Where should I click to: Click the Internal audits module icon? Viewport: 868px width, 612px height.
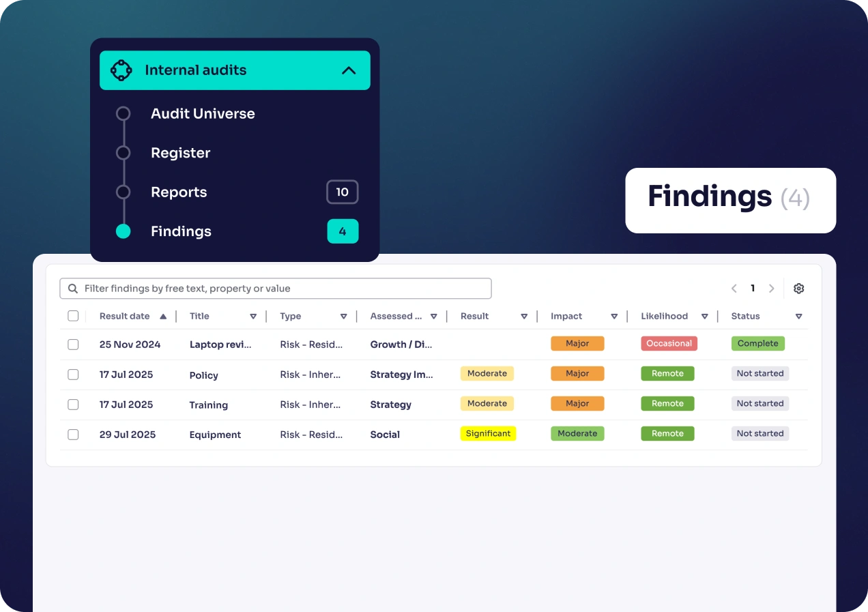(121, 70)
